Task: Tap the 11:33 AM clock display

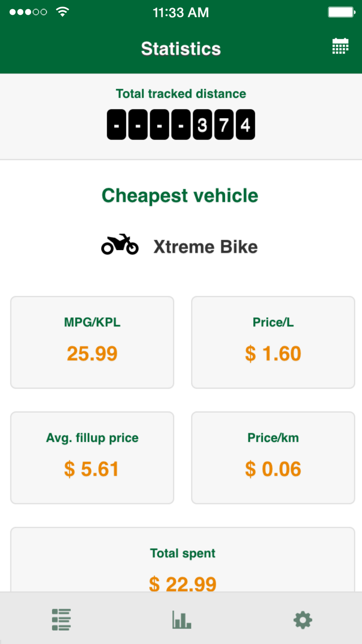Action: [x=181, y=12]
